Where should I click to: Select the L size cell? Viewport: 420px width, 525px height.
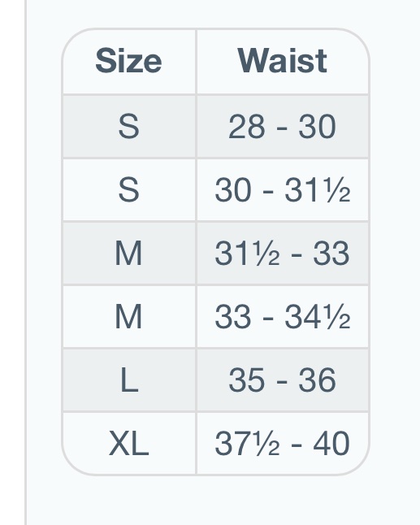(x=129, y=380)
